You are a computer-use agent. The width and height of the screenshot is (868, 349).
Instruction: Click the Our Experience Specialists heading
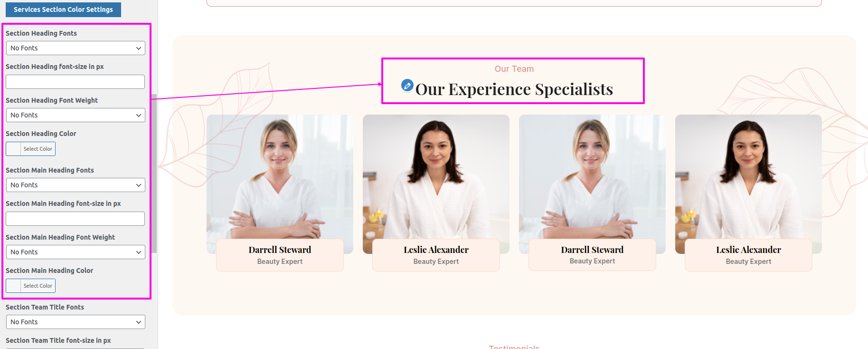[514, 89]
